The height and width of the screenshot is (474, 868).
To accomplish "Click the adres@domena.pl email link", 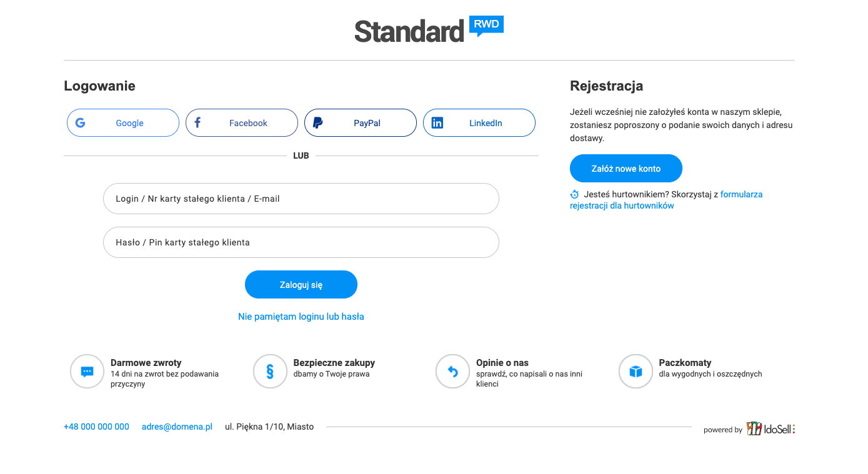I will tap(177, 427).
